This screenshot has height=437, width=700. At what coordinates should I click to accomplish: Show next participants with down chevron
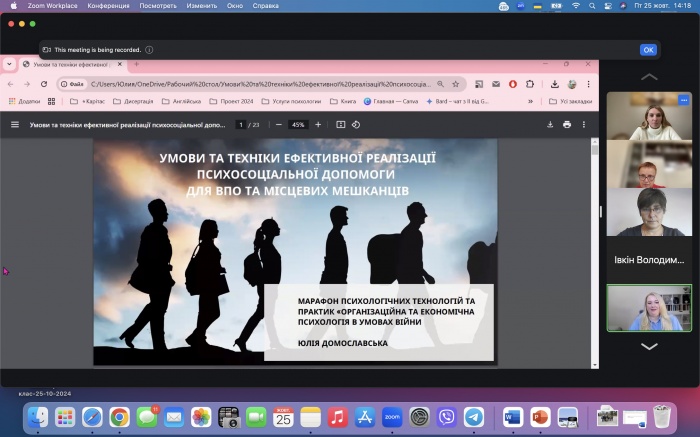[x=649, y=346]
